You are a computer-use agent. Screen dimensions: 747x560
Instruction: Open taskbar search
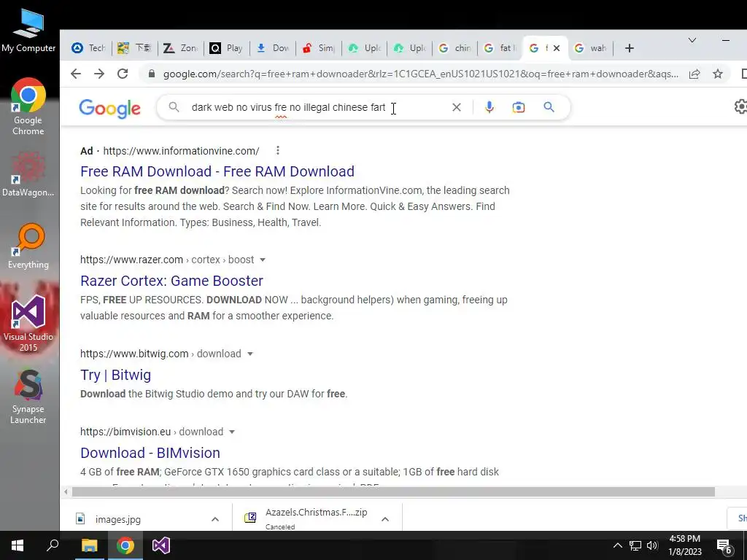[x=53, y=545]
